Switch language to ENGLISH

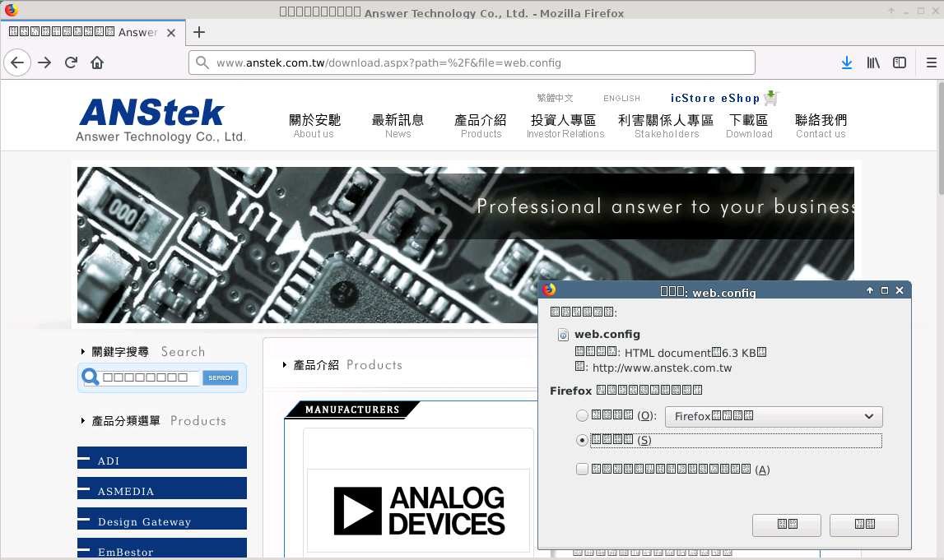click(x=622, y=98)
